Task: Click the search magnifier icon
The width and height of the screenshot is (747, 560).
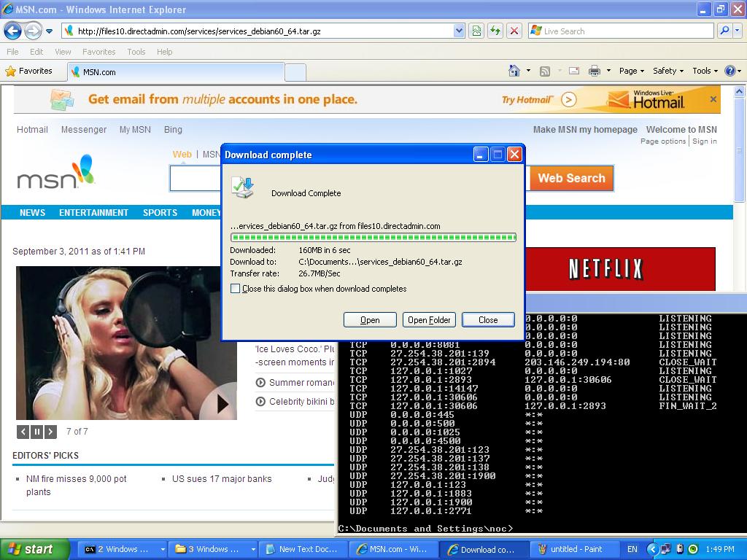Action: (724, 31)
